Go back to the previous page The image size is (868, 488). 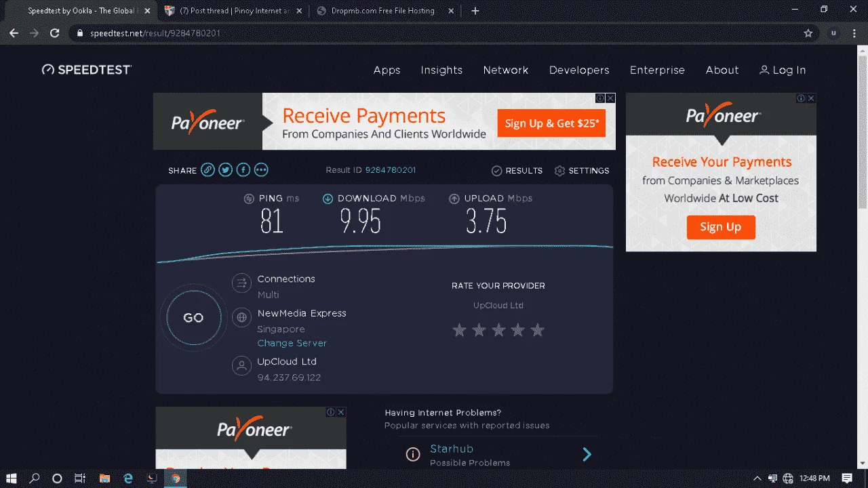[x=14, y=33]
